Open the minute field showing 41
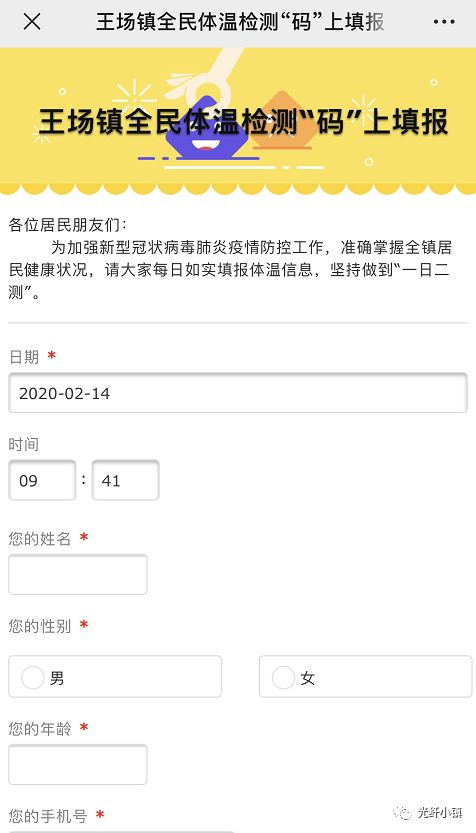 (x=125, y=480)
